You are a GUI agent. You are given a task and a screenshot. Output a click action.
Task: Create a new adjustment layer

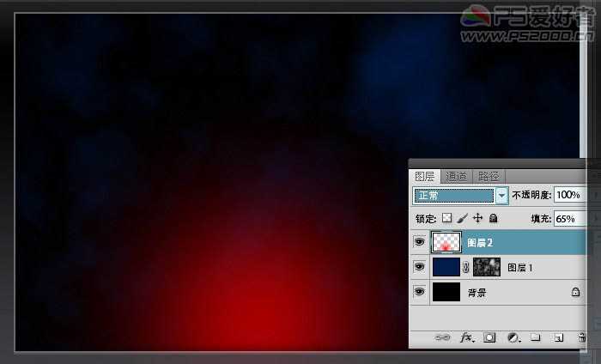[x=513, y=338]
